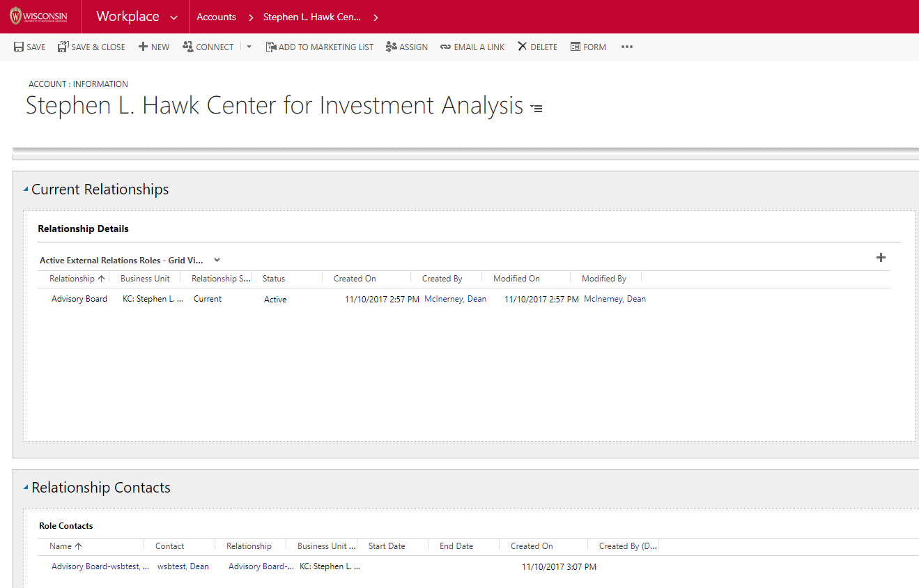Open Active External Relations Roles view selector
This screenshot has height=588, width=919.
(217, 261)
